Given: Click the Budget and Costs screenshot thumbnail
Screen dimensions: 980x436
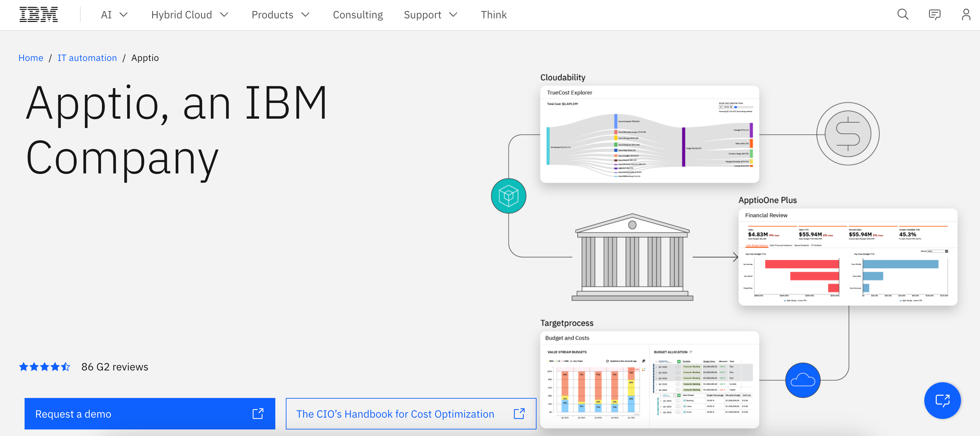Looking at the screenshot, I should [x=649, y=380].
